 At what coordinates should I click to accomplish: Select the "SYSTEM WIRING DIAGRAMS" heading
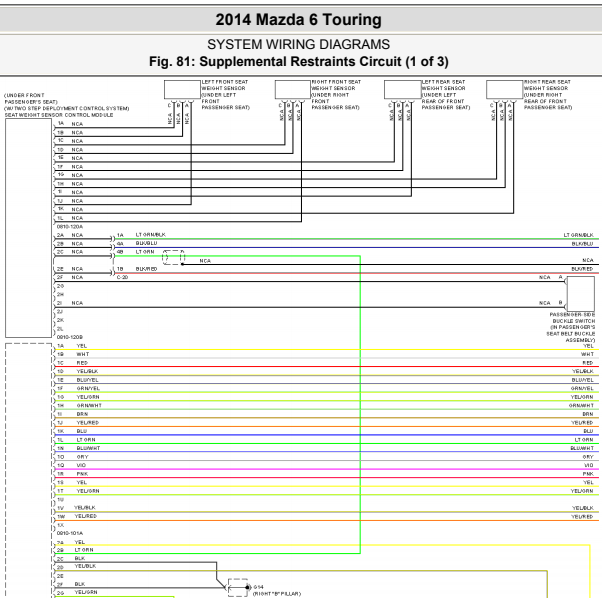click(298, 45)
